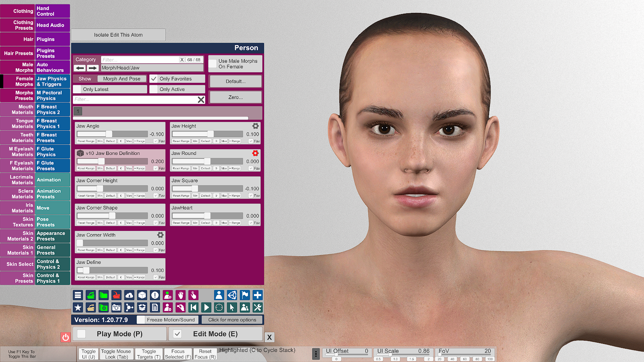The height and width of the screenshot is (362, 644).
Task: Click the Isolate Edit This Atom button
Action: (x=118, y=35)
